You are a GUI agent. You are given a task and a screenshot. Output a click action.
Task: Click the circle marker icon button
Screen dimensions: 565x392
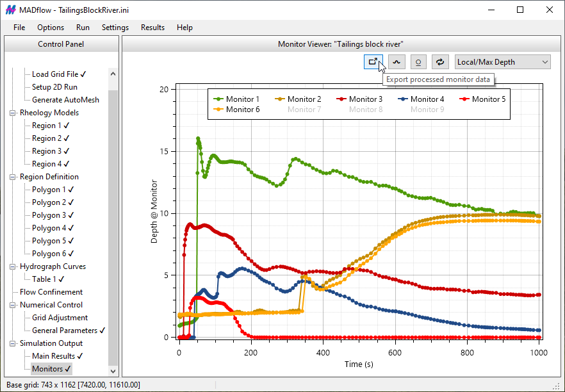tap(418, 62)
